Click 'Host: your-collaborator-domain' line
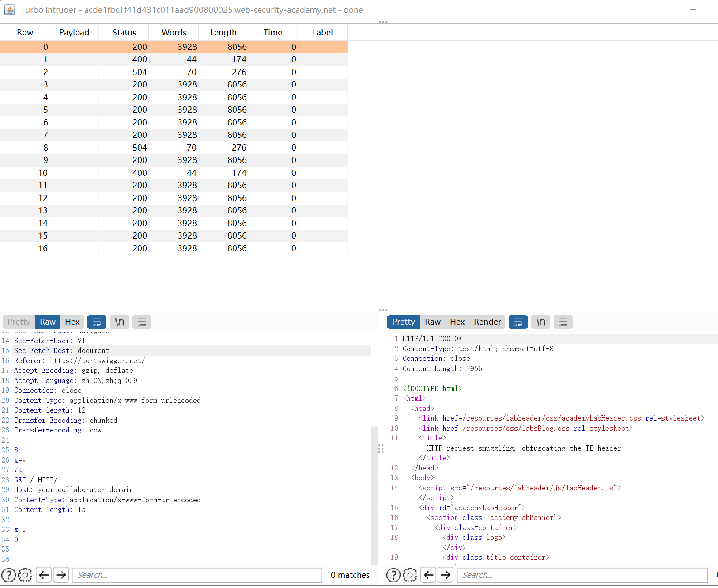The width and height of the screenshot is (718, 588). (74, 490)
